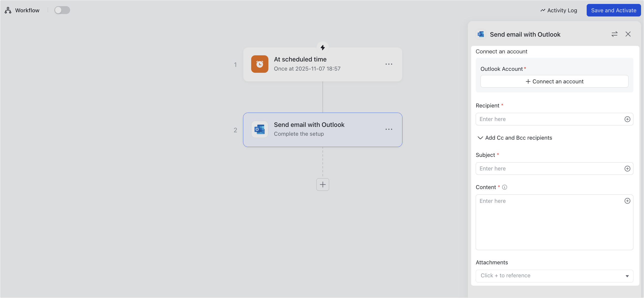Select the Send email with Outlook step card
Screen dimensions: 644x298
[x=322, y=130]
